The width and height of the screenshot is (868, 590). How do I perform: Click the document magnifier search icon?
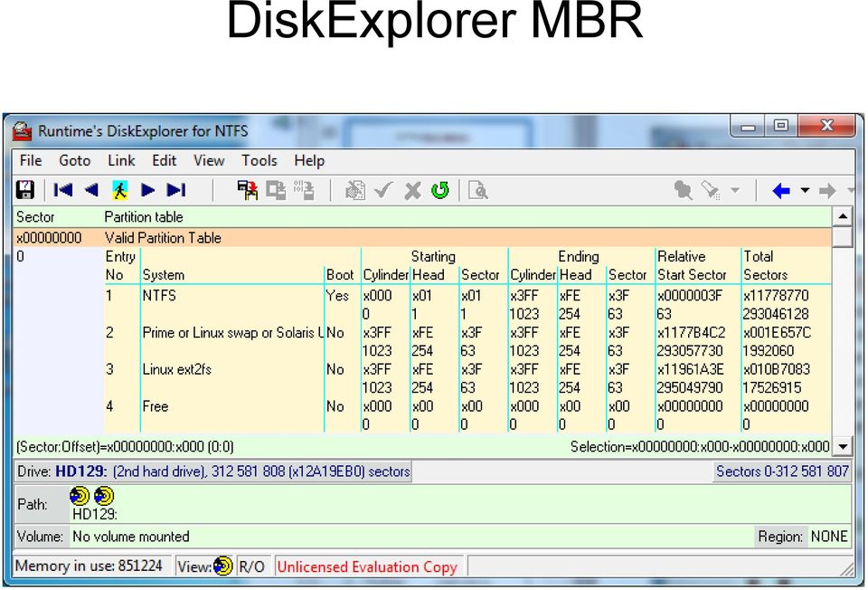(477, 190)
